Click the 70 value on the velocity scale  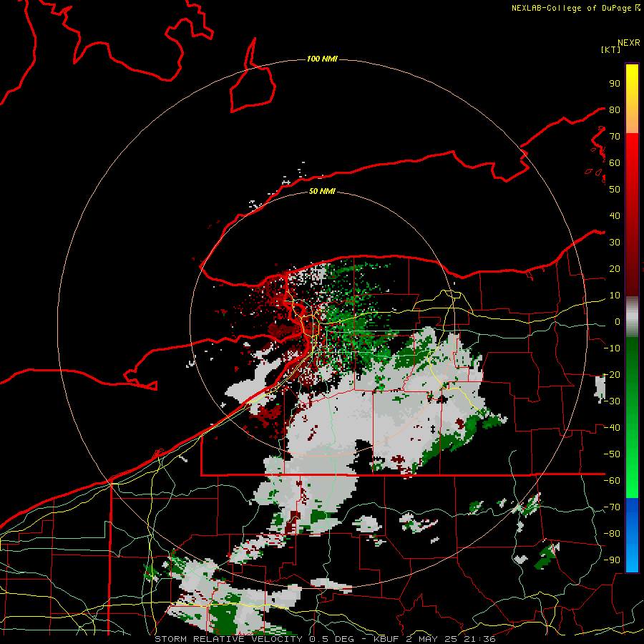tap(615, 137)
